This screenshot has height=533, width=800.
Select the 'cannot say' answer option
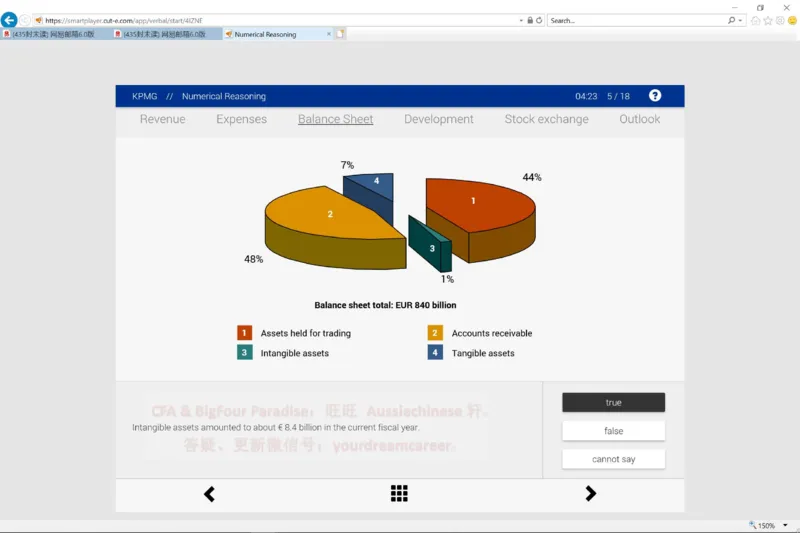613,459
